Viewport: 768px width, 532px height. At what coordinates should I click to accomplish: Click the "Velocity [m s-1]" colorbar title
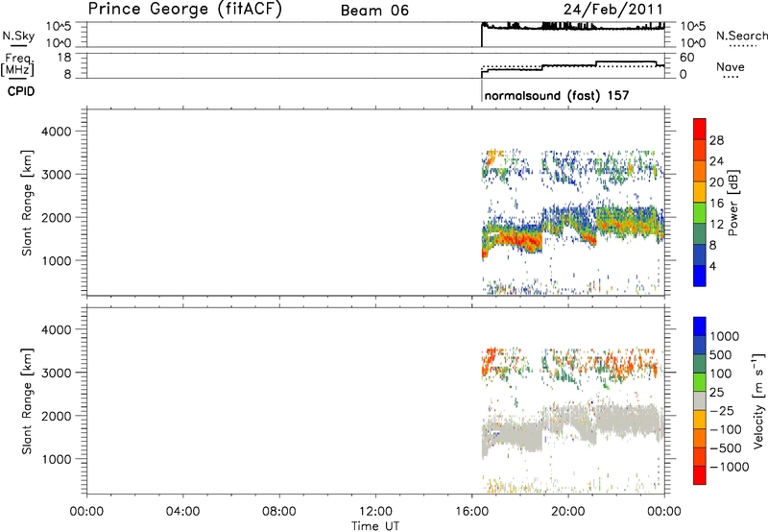[x=757, y=400]
